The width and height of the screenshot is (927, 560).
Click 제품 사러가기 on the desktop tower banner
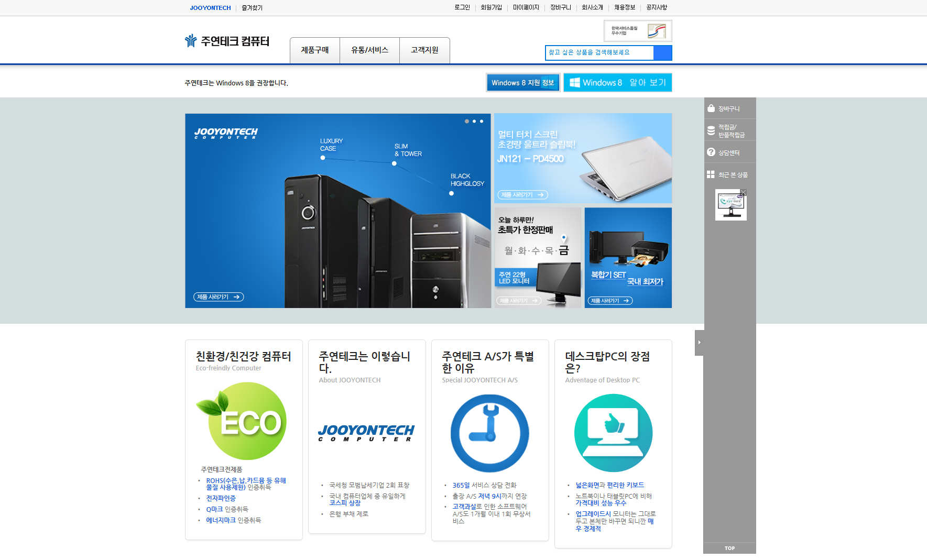[219, 297]
